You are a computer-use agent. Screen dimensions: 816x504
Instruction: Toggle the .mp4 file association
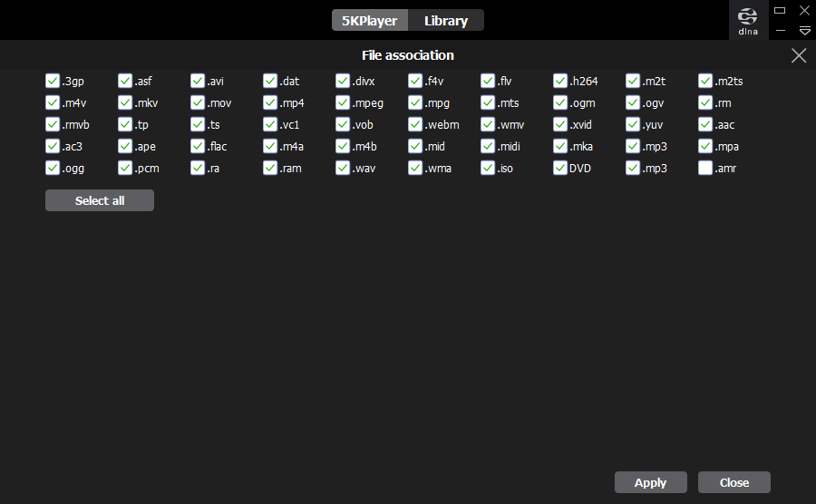270,102
